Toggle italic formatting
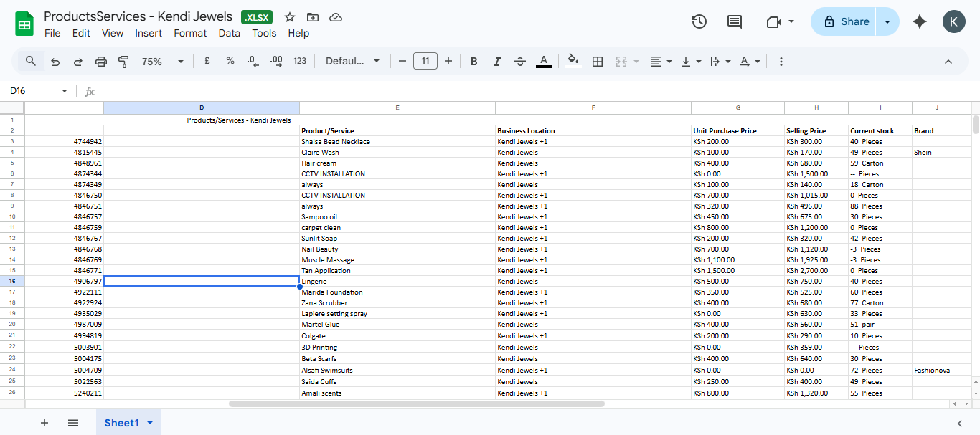The height and width of the screenshot is (435, 980). pyautogui.click(x=496, y=62)
